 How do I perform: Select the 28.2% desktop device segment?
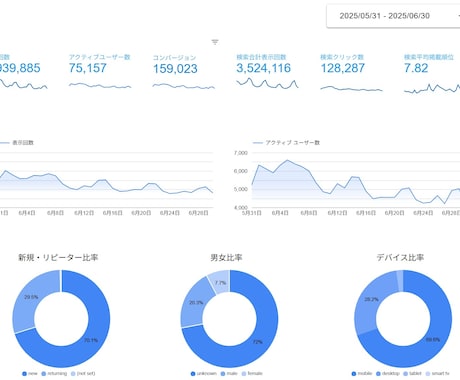371,299
